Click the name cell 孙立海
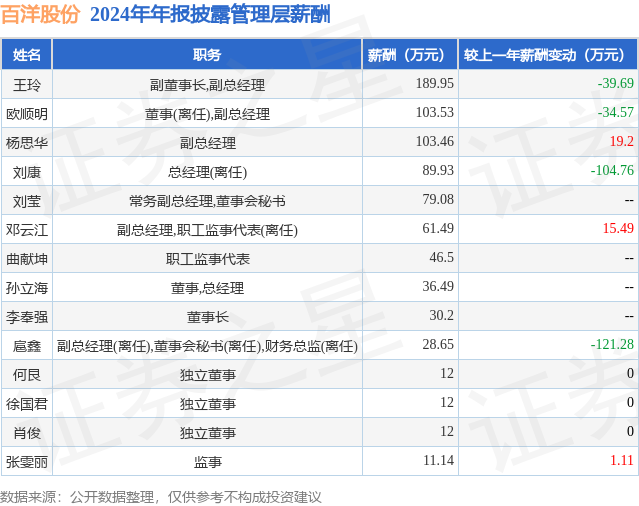 [26, 288]
